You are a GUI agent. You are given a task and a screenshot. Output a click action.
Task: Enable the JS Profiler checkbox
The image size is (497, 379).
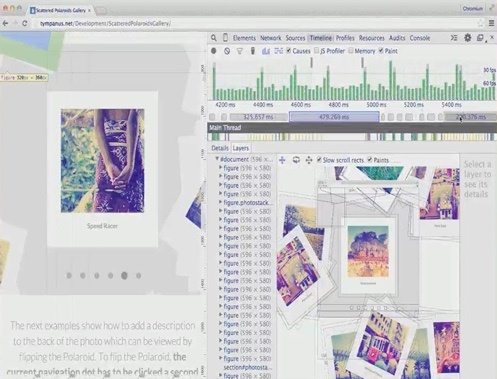(x=317, y=51)
